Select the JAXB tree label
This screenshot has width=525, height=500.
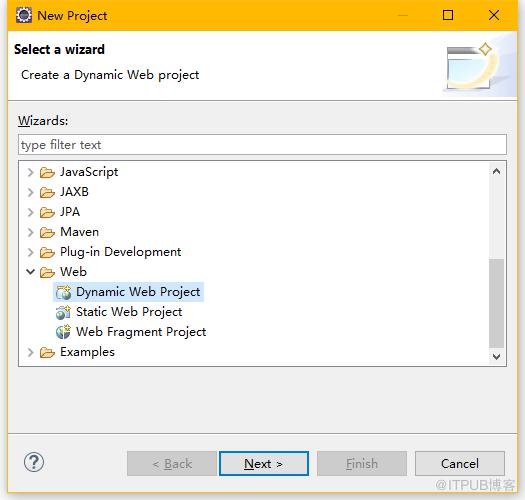pyautogui.click(x=74, y=192)
